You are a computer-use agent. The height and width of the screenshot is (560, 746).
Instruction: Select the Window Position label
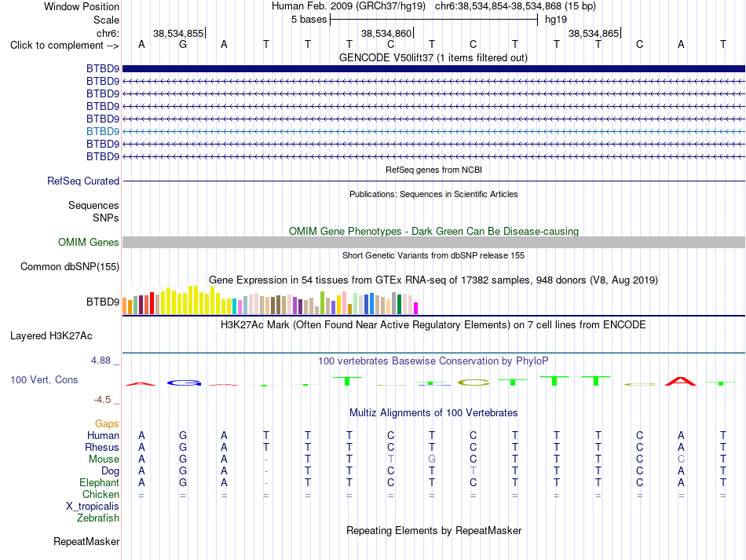pos(82,6)
